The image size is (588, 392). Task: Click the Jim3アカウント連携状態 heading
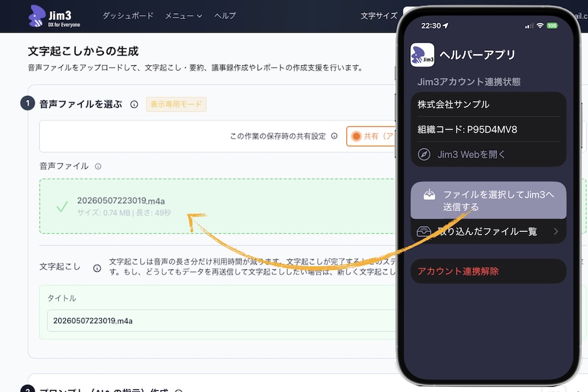click(x=468, y=82)
